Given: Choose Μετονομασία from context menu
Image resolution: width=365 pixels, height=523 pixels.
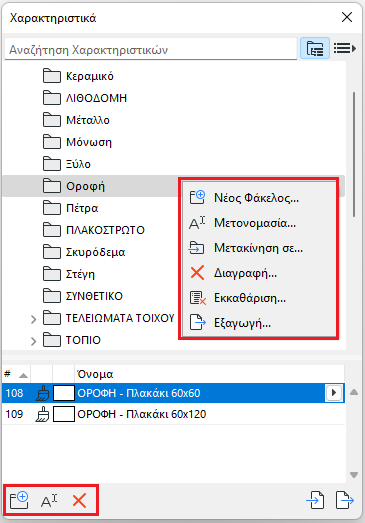Looking at the screenshot, I should click(259, 223).
